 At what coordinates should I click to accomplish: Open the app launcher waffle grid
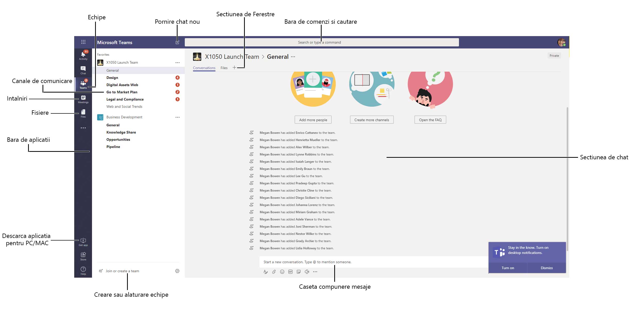83,42
